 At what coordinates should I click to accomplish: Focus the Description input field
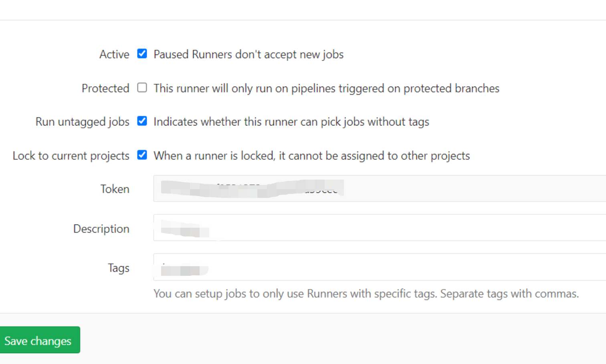coord(401,228)
